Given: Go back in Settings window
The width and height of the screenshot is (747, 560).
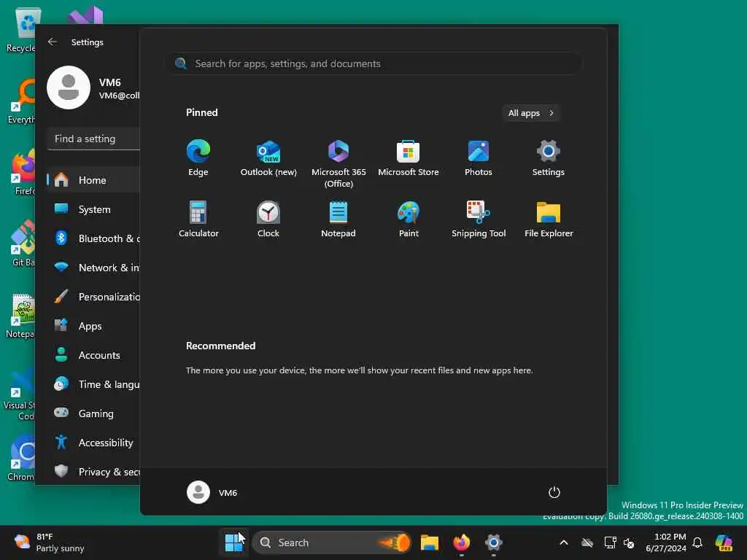Looking at the screenshot, I should click(x=53, y=42).
